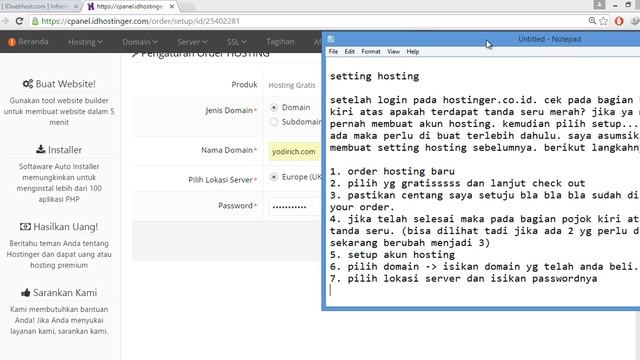Open the Buat Website! link
This screenshot has width=640, height=360.
[59, 84]
